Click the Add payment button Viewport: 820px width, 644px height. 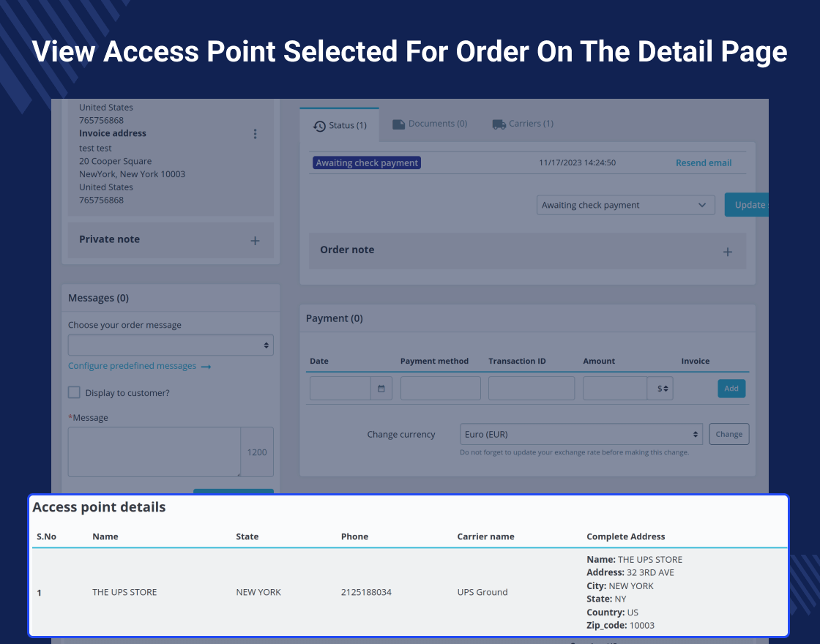coord(731,389)
